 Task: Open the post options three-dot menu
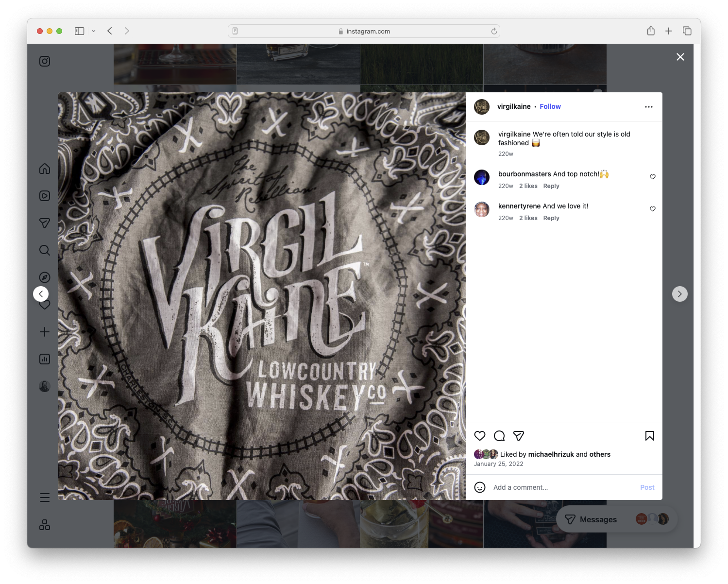coord(649,106)
